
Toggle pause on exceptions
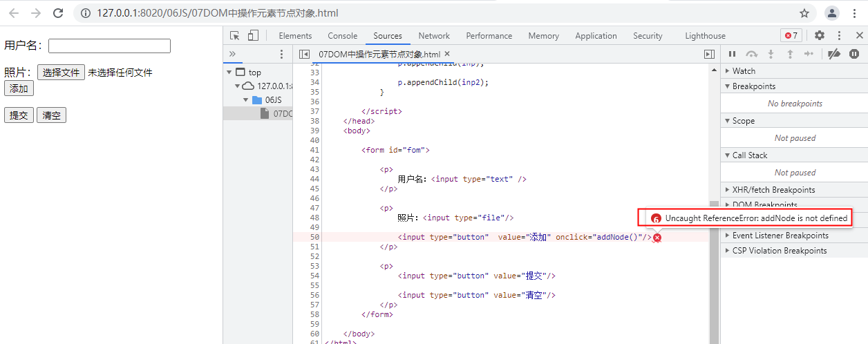pos(854,54)
